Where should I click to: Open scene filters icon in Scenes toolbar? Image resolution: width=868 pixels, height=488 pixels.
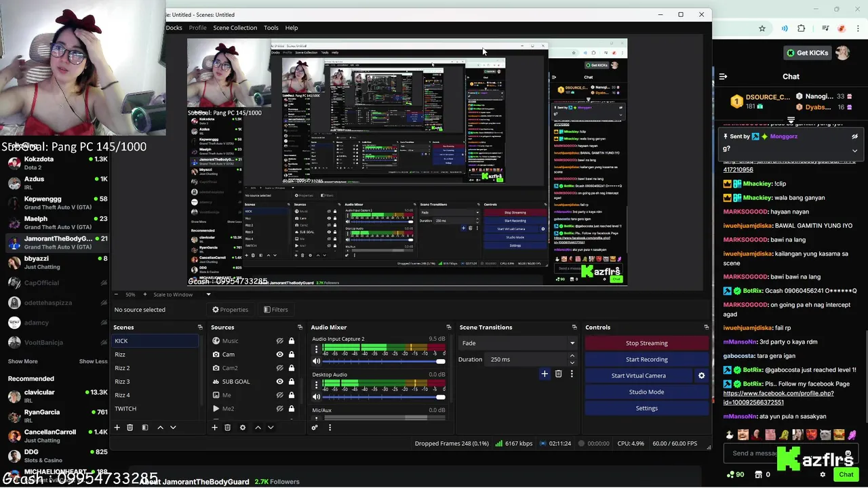click(x=144, y=428)
